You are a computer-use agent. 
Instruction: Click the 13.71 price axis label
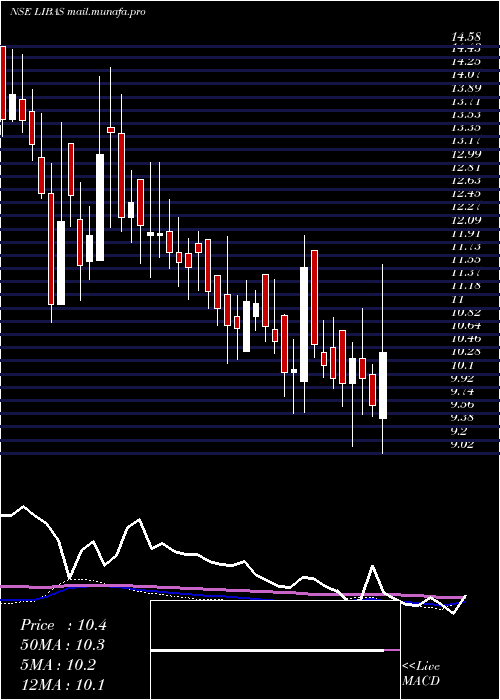(466, 102)
